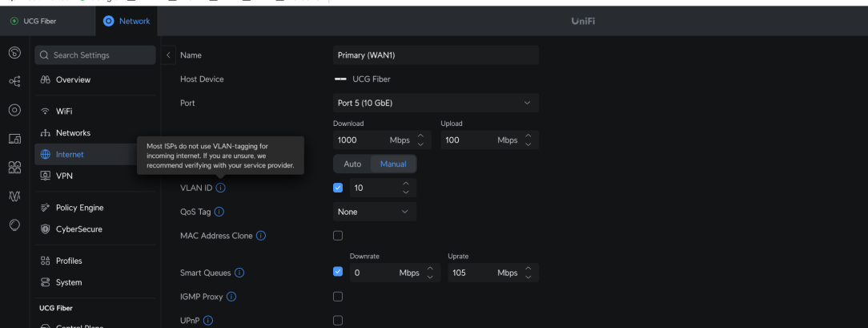The height and width of the screenshot is (328, 868).
Task: Click the IGMP Proxy info icon
Action: click(x=231, y=297)
